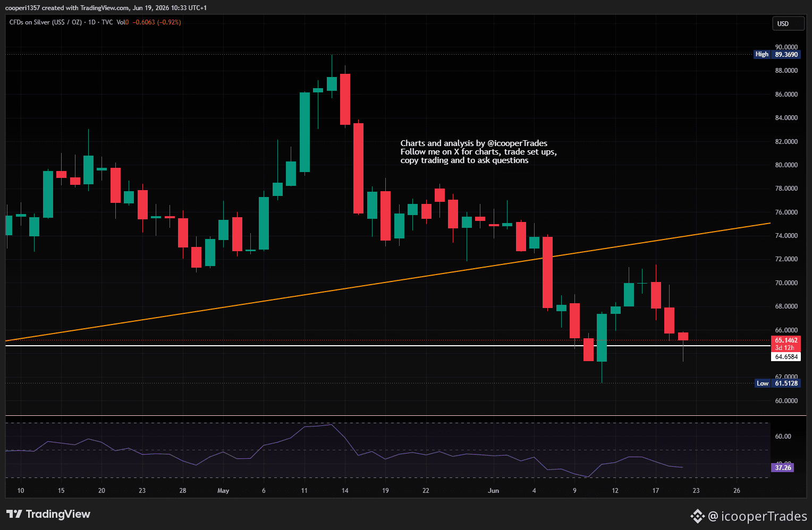Click the "90.0000" price axis label
This screenshot has width=812, height=530.
[x=786, y=47]
